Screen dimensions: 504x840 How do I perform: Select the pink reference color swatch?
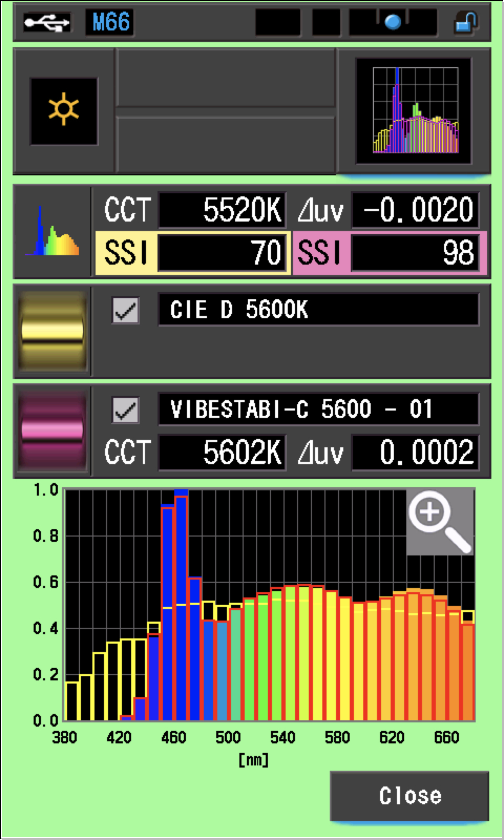pyautogui.click(x=52, y=430)
